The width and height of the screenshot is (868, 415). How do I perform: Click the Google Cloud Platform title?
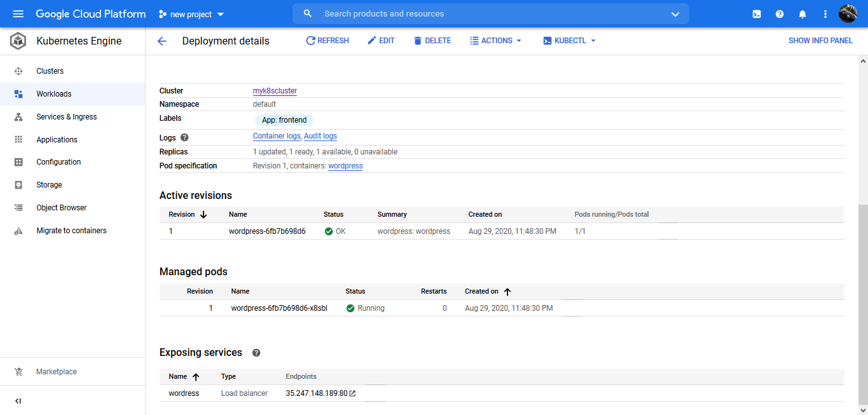(91, 14)
